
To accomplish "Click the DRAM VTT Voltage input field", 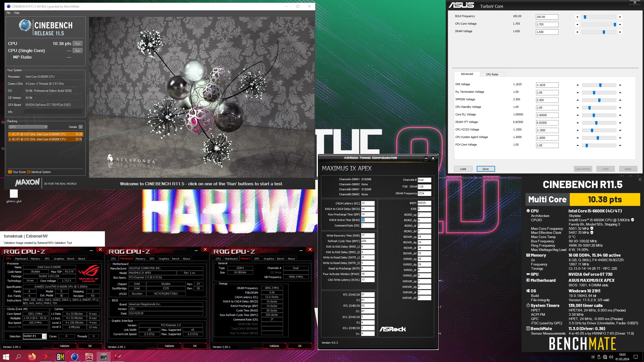I will (547, 123).
